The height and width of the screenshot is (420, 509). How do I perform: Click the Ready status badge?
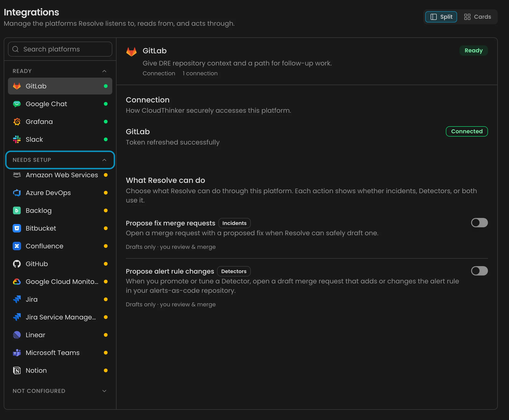[473, 51]
